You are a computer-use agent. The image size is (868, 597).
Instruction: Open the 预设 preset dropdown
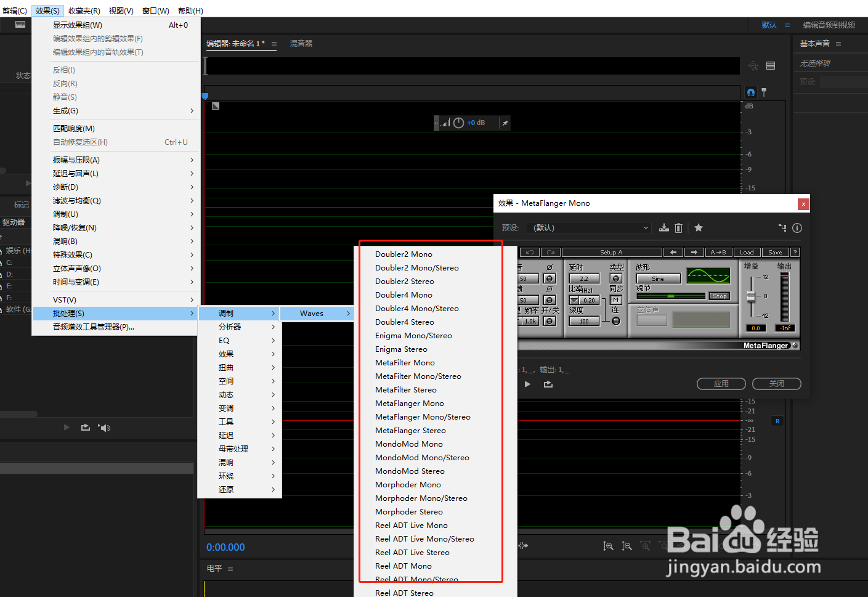588,228
